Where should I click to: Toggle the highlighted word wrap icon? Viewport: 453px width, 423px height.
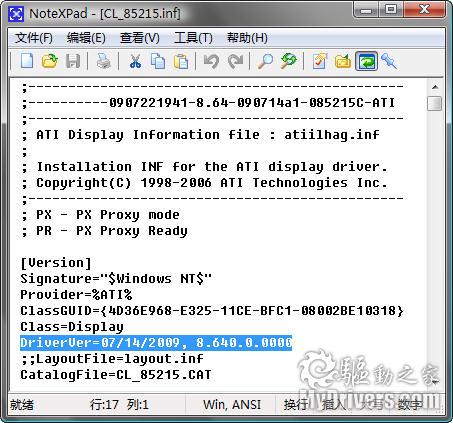(366, 61)
